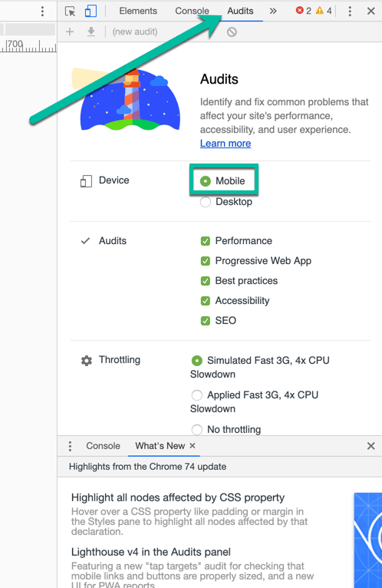Select the Mobile device radio button
This screenshot has width=382, height=588.
pyautogui.click(x=206, y=181)
